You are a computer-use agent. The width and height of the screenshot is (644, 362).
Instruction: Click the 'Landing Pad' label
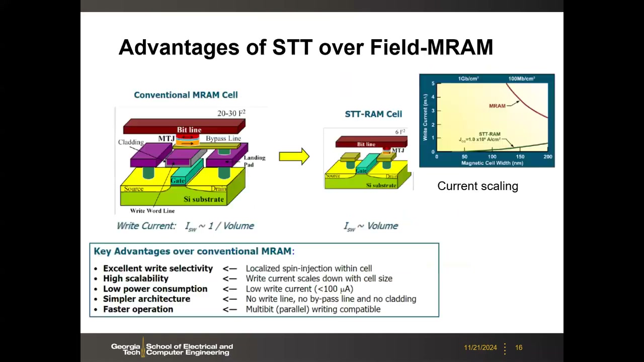(254, 161)
